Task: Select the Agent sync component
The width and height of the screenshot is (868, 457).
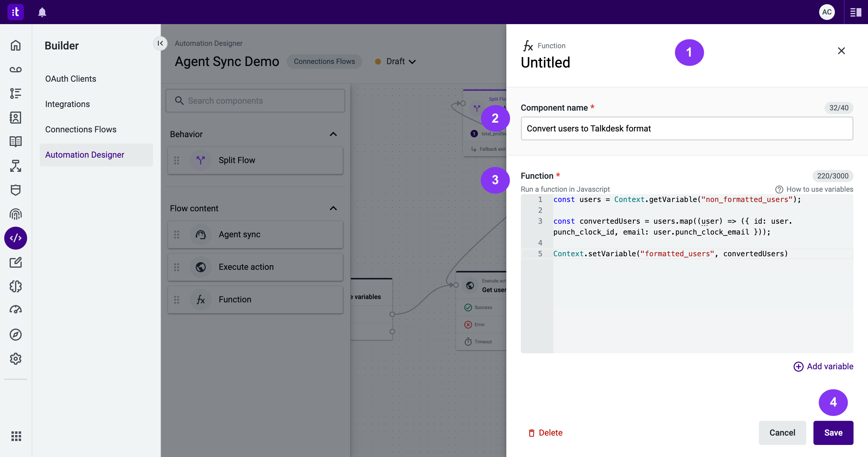Action: click(255, 235)
